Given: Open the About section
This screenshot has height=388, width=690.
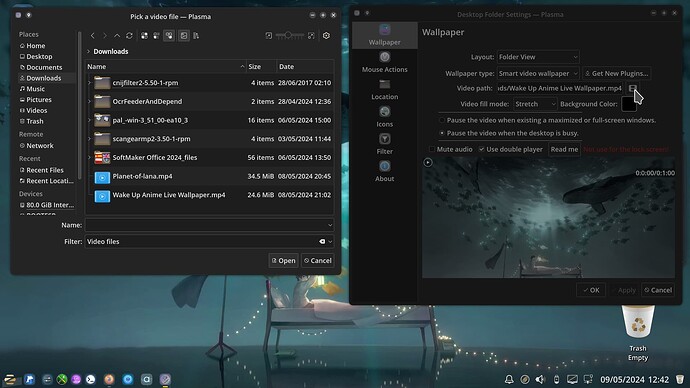Looking at the screenshot, I should tap(385, 172).
